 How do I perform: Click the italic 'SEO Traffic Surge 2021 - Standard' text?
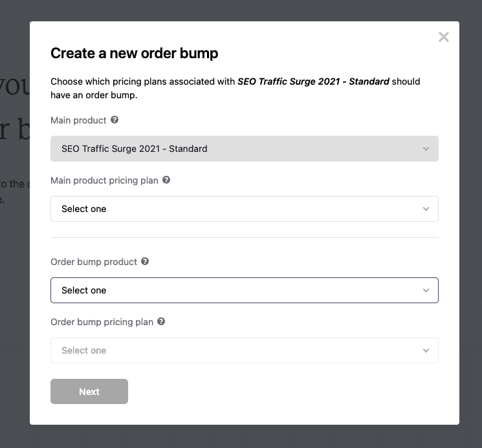click(313, 82)
